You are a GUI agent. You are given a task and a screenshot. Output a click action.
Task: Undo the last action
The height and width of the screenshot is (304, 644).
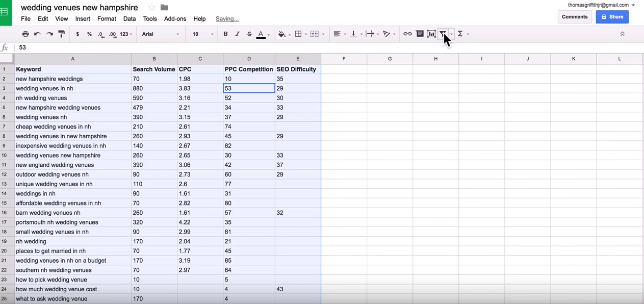pos(37,34)
